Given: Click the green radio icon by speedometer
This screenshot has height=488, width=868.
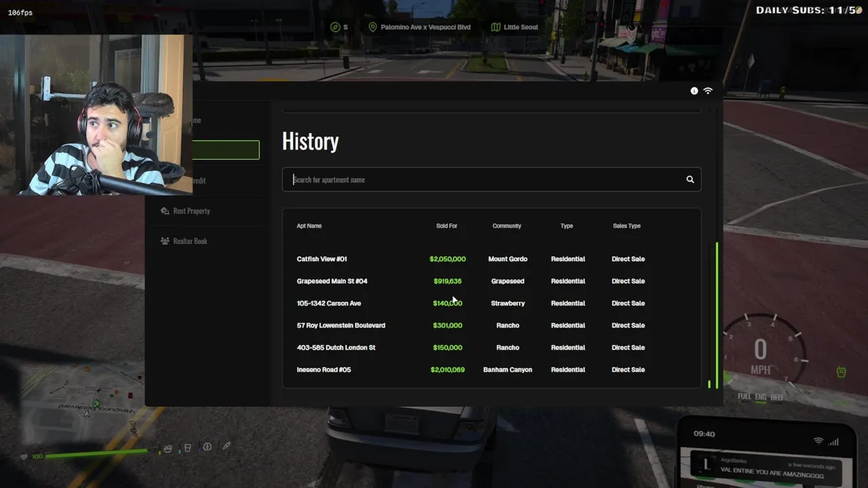Looking at the screenshot, I should pyautogui.click(x=841, y=372).
